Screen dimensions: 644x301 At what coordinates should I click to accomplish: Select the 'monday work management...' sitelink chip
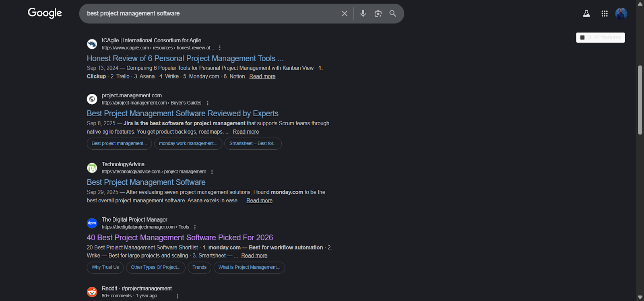click(x=188, y=144)
